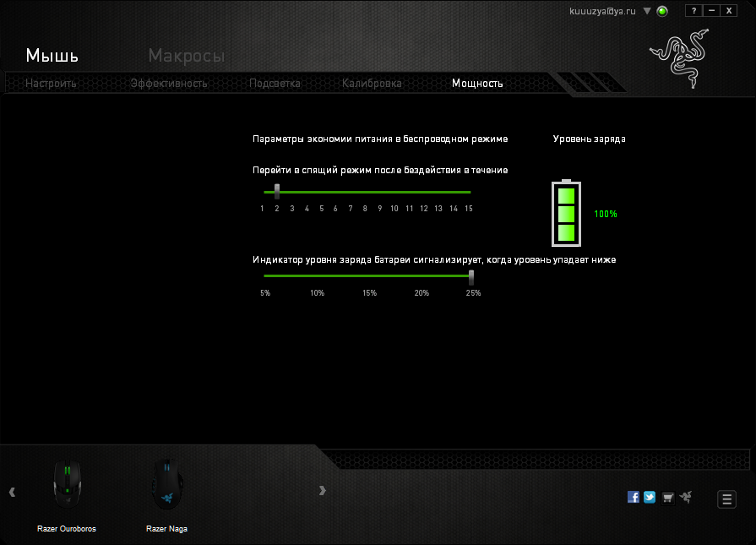Click the Razer Ouroboros name label
Viewport: 756px width, 545px height.
click(67, 529)
